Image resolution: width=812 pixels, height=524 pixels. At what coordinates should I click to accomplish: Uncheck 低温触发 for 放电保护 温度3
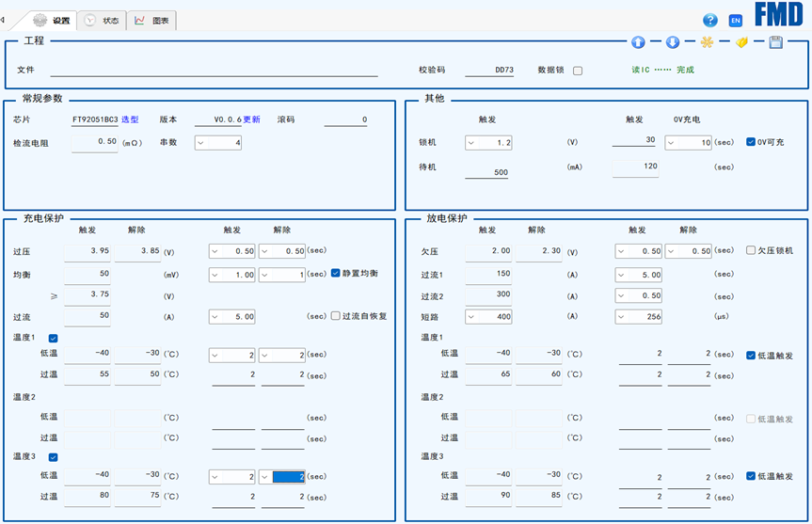tap(751, 476)
